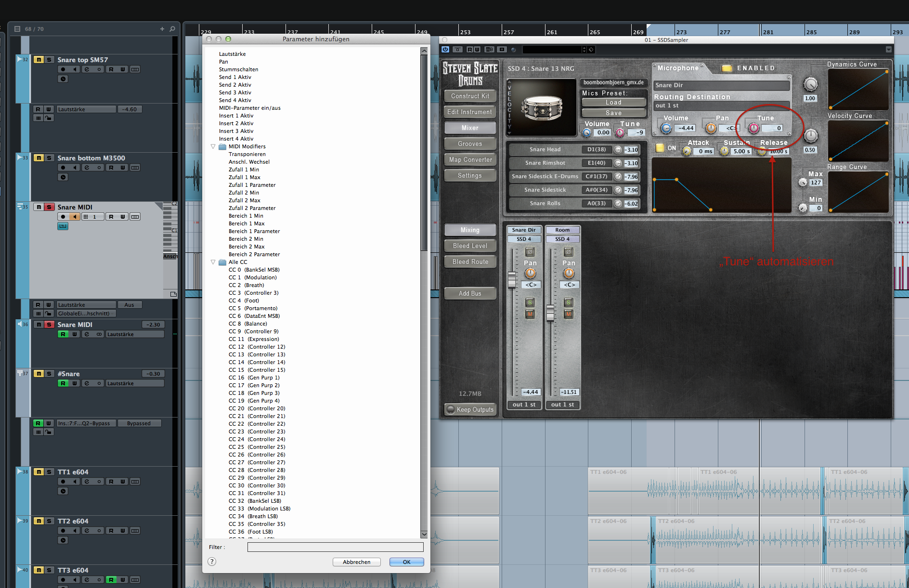909x588 pixels.
Task: Click Abbrechen in the parameter dialog
Action: click(357, 562)
